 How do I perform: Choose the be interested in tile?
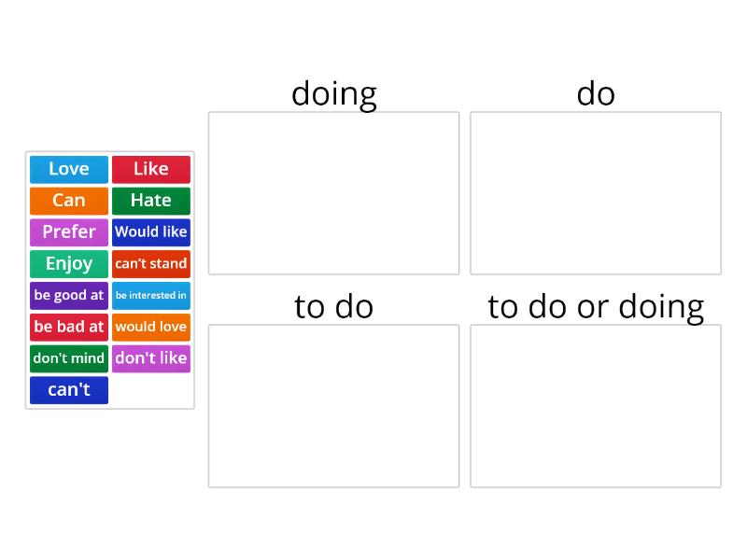(151, 295)
